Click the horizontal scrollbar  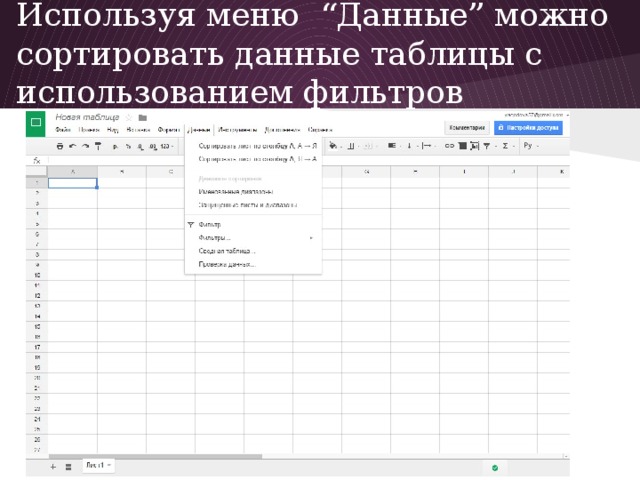coord(155,456)
